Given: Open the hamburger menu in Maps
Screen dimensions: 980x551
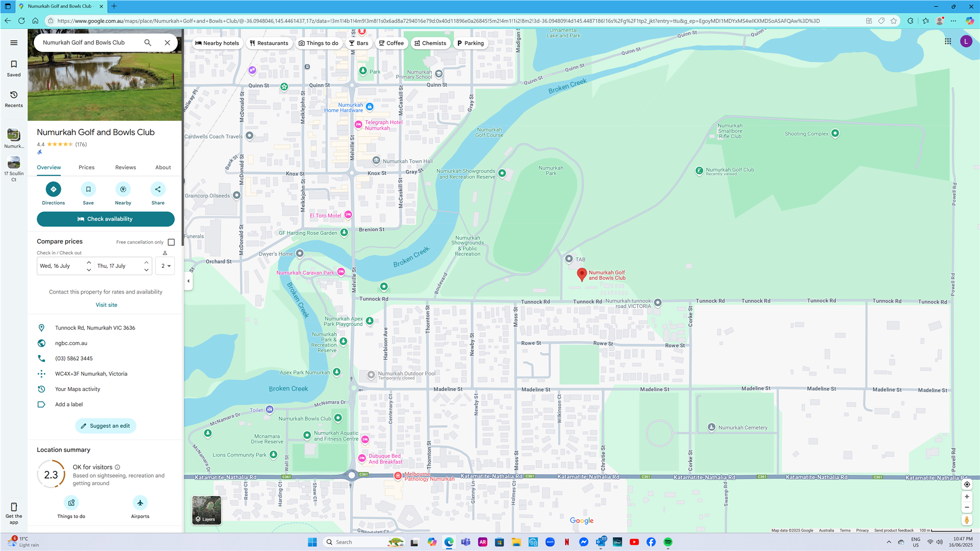Looking at the screenshot, I should tap(14, 43).
